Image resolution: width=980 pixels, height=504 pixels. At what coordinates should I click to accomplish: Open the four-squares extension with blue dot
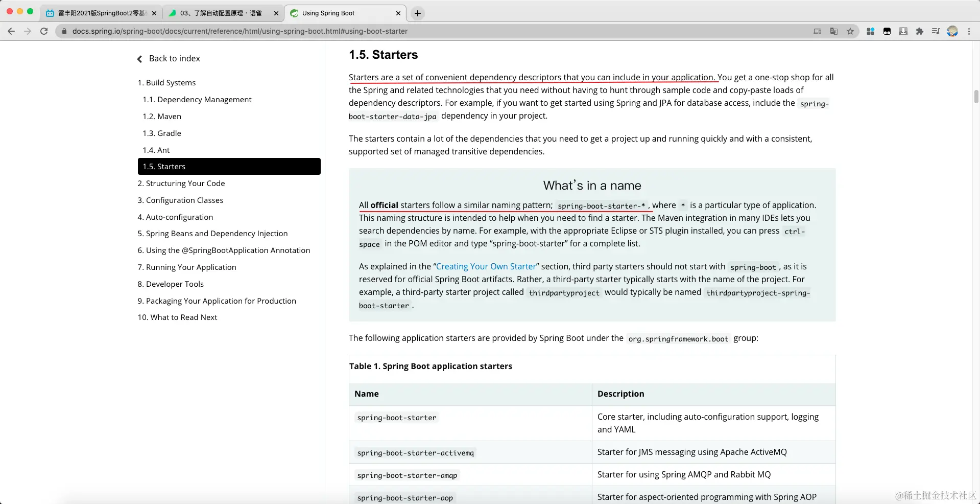click(871, 31)
